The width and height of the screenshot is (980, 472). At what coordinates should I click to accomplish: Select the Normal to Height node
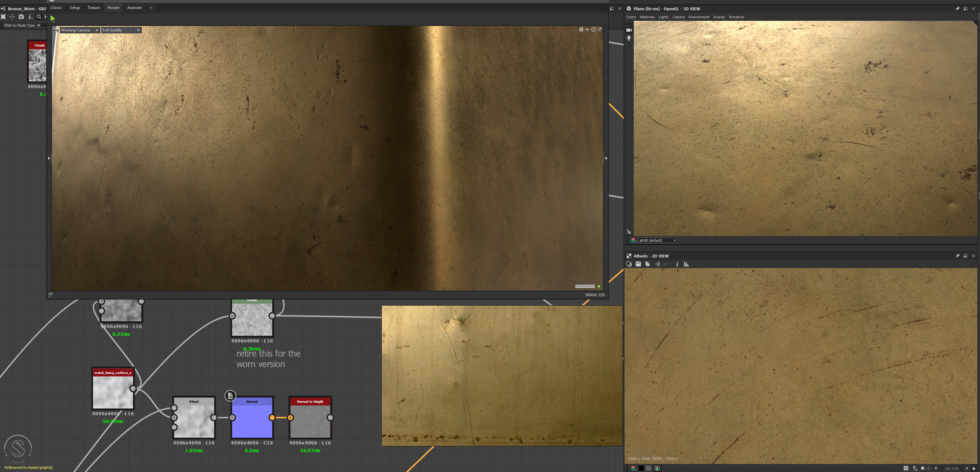pos(310,417)
